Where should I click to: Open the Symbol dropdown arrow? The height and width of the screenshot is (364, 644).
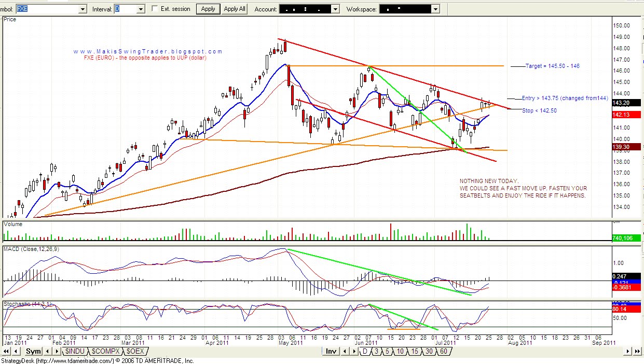(83, 9)
